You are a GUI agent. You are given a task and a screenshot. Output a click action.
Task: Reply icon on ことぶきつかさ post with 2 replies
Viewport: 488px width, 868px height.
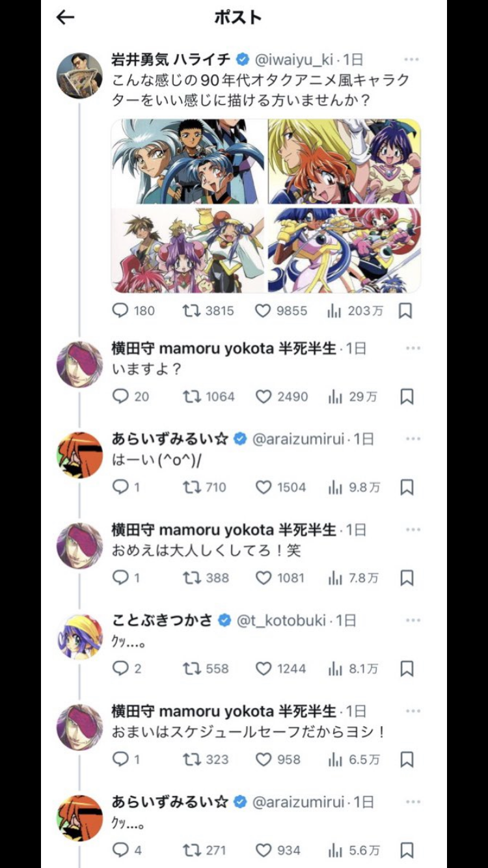[x=120, y=668]
